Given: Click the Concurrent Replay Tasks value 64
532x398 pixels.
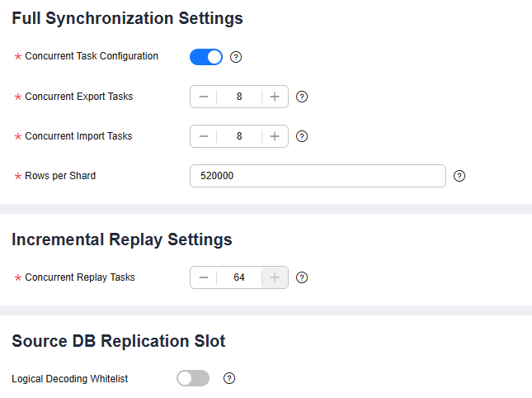Looking at the screenshot, I should click(239, 277).
